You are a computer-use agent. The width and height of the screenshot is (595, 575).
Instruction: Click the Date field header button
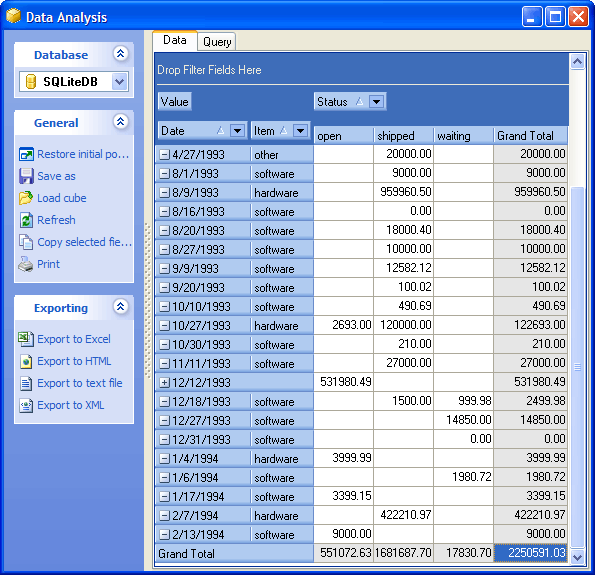coord(203,131)
